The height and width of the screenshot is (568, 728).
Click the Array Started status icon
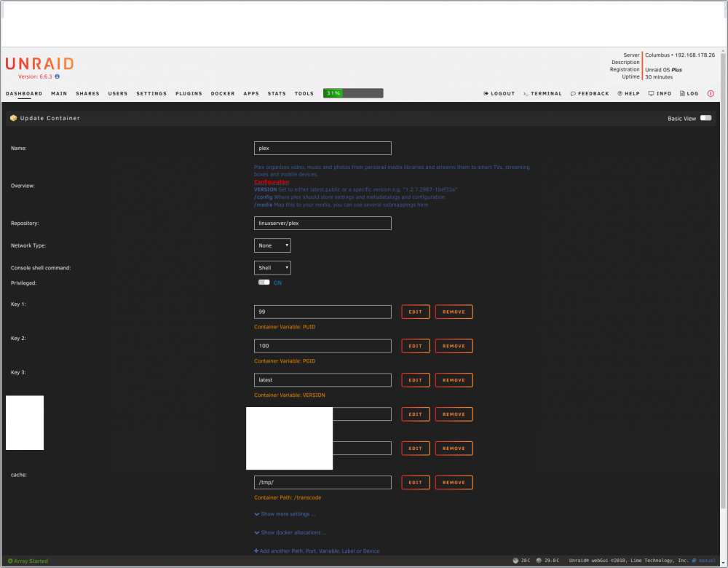[x=10, y=561]
